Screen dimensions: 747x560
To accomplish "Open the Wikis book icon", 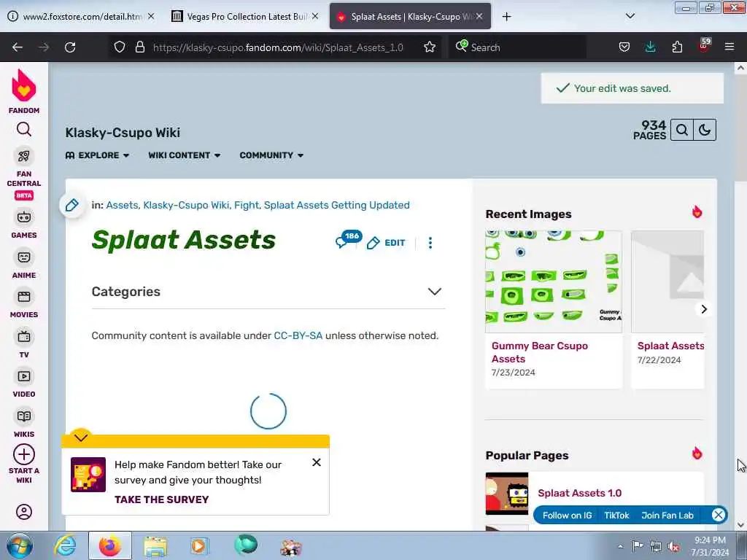I will pyautogui.click(x=24, y=416).
